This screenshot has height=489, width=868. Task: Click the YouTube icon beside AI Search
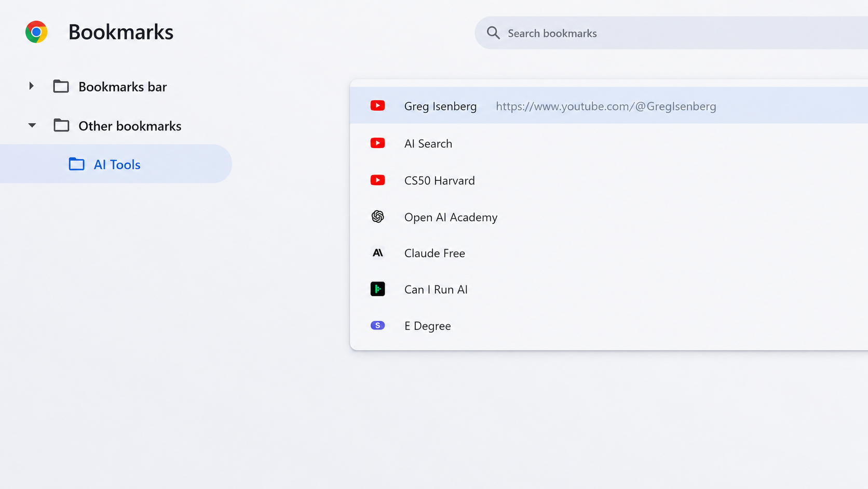coord(377,143)
